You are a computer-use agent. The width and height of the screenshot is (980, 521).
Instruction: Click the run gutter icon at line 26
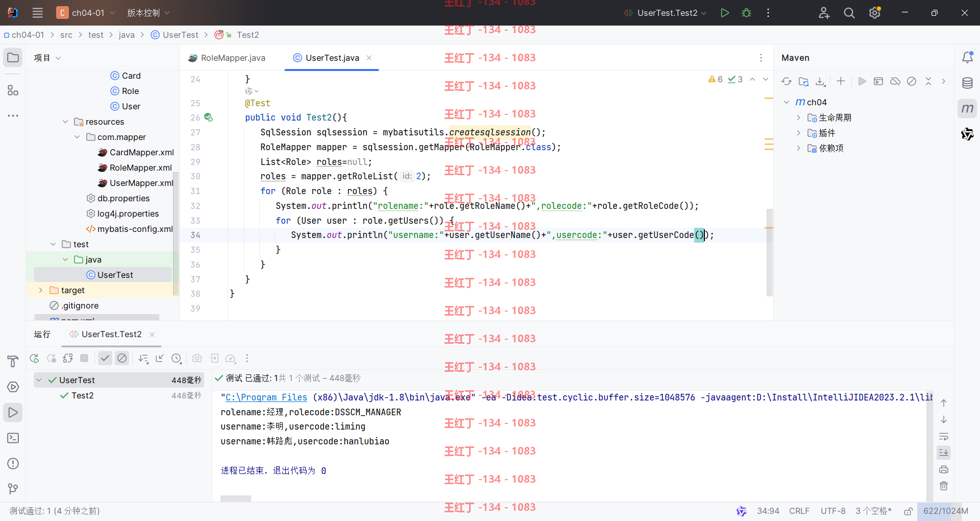[208, 117]
